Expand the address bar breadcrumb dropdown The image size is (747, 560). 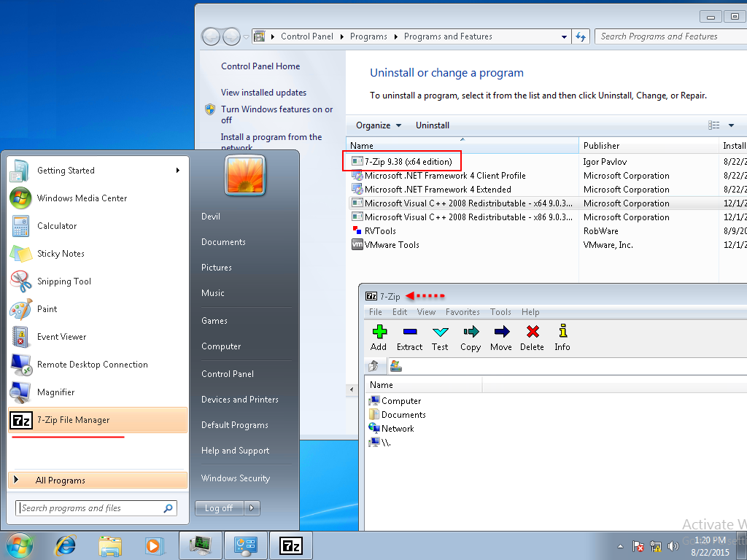(565, 36)
